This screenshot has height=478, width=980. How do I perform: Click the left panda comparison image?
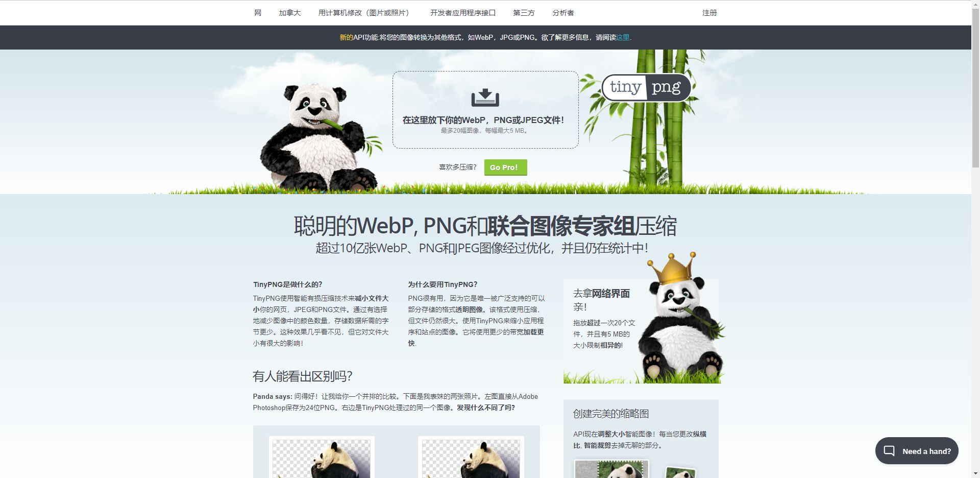click(322, 458)
